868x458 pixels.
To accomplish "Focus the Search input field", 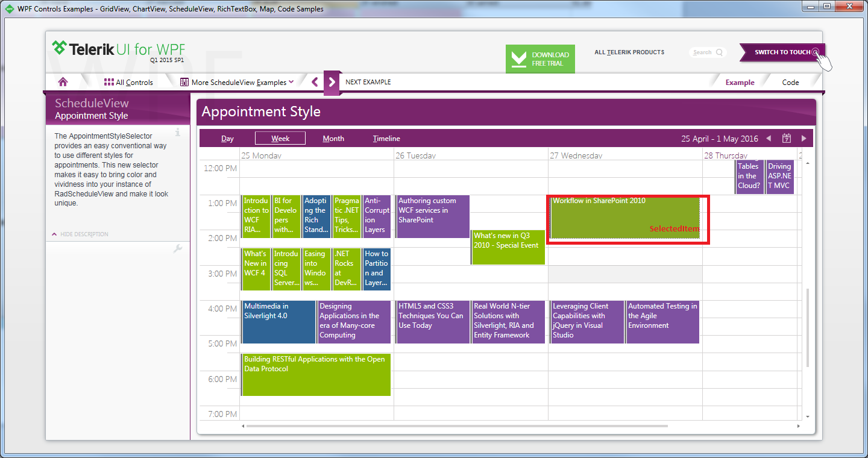I will 708,52.
